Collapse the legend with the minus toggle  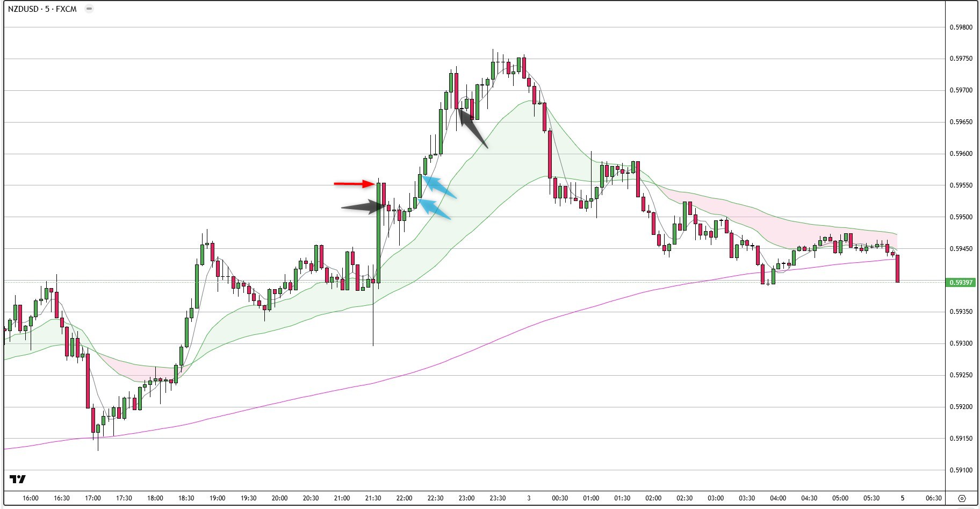(x=89, y=9)
